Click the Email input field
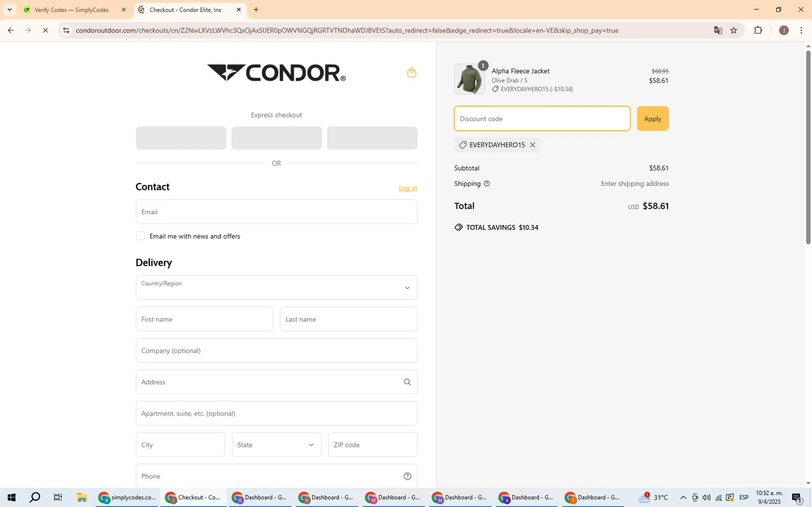Image resolution: width=812 pixels, height=507 pixels. [276, 212]
